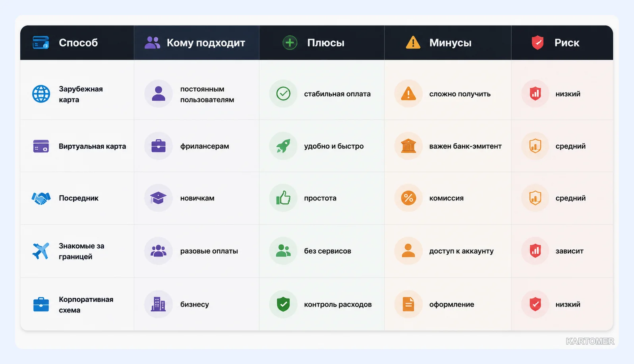Click the bank building icon beside важен банк-эмитент

[408, 146]
